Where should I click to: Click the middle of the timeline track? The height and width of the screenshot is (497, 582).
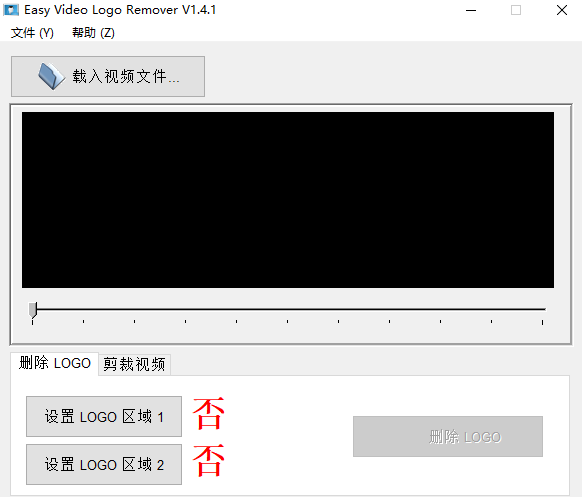(x=288, y=309)
